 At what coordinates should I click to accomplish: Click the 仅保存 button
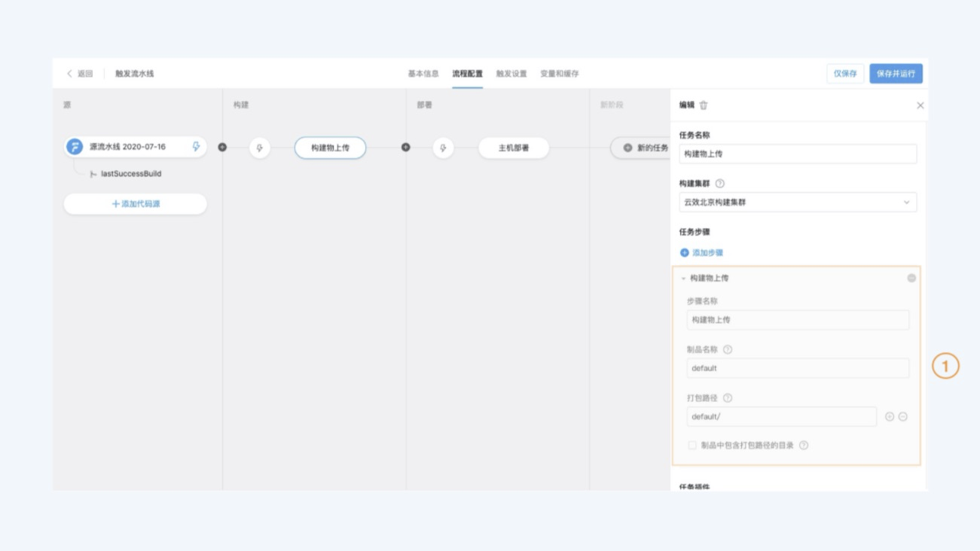pos(845,74)
